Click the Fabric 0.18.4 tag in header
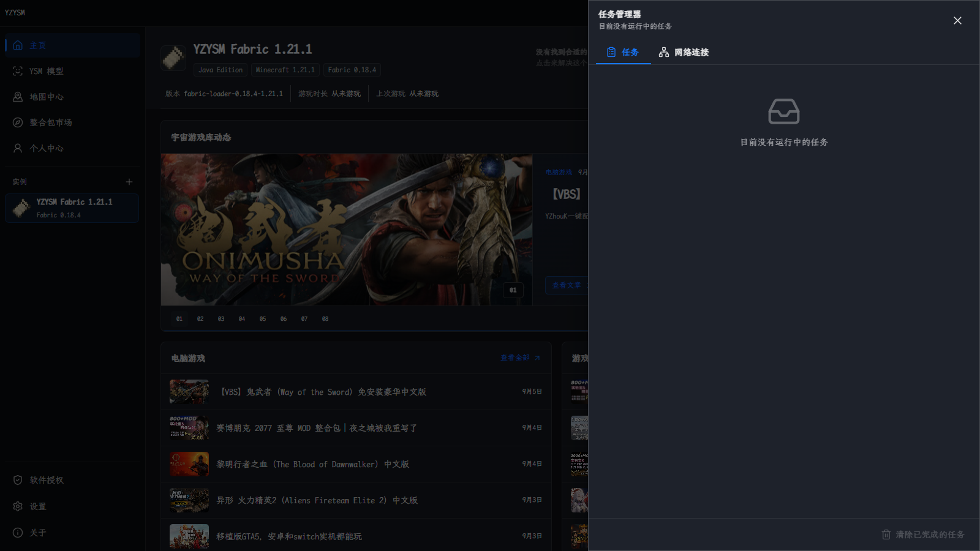The image size is (980, 551). pos(352,70)
